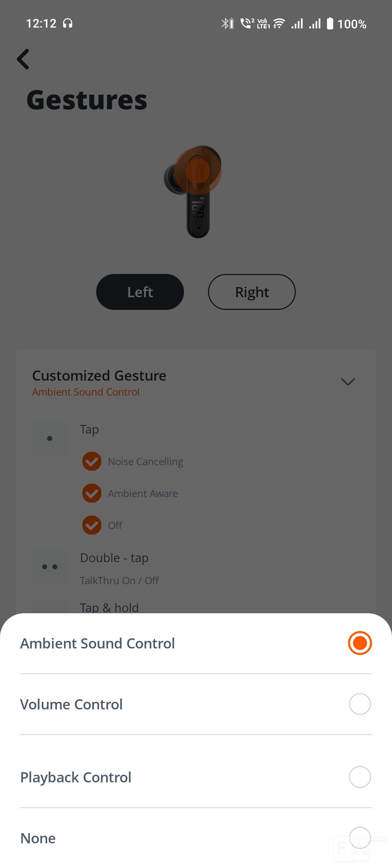392x868 pixels.
Task: Open the Customized Gesture Ambient Sound Control dropdown
Action: [196, 382]
